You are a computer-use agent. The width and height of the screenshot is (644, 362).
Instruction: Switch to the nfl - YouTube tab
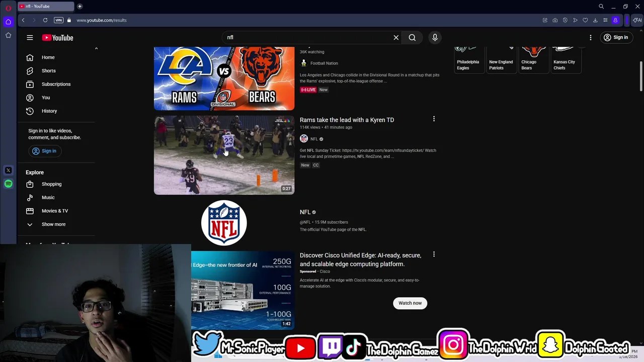click(x=45, y=7)
